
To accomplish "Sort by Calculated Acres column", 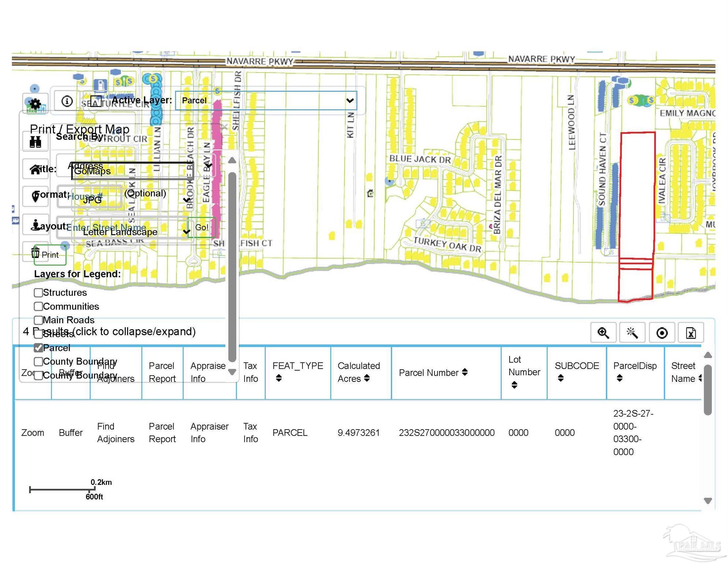I will [358, 372].
